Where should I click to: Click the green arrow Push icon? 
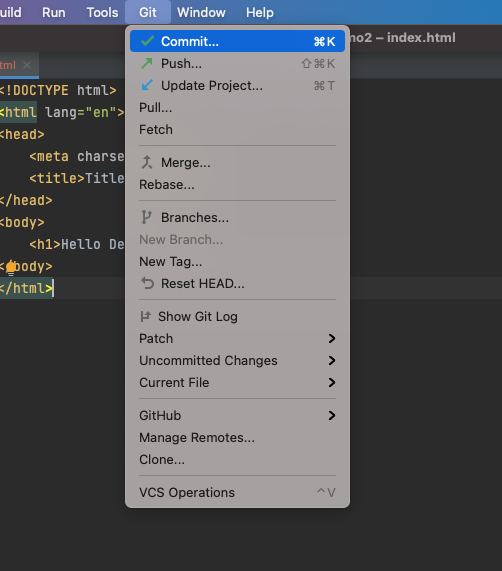(x=147, y=63)
